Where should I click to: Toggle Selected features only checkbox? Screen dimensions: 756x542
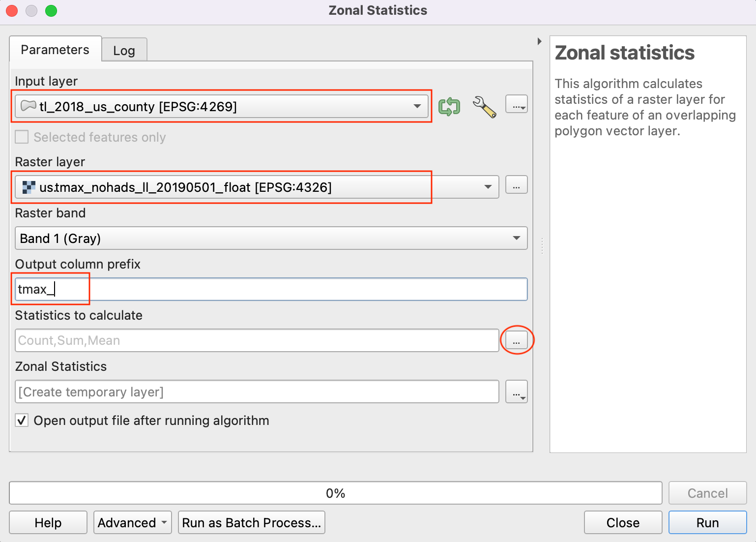[x=22, y=137]
